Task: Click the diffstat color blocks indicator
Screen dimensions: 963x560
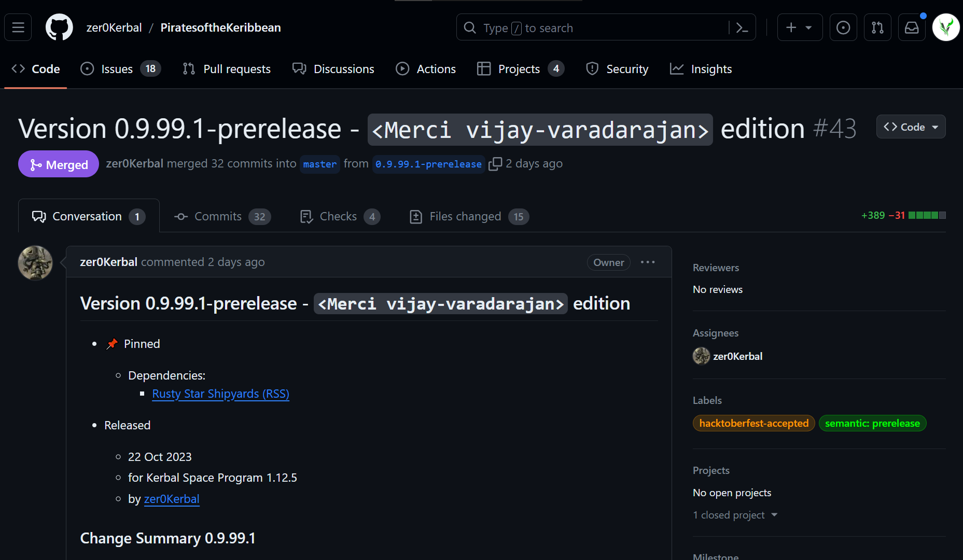Action: pyautogui.click(x=927, y=215)
